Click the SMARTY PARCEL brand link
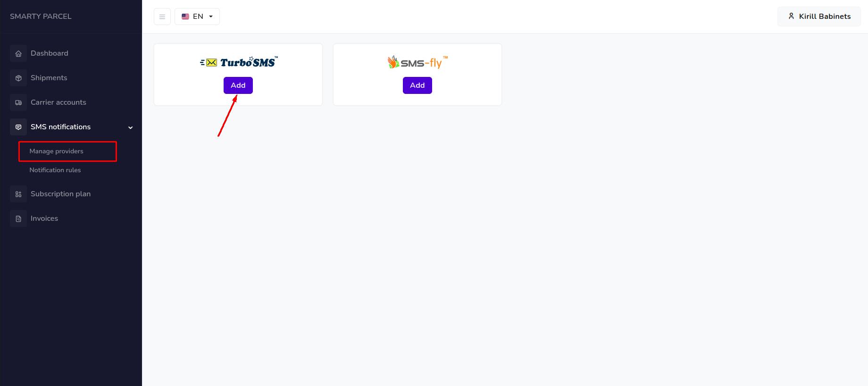 pyautogui.click(x=41, y=17)
